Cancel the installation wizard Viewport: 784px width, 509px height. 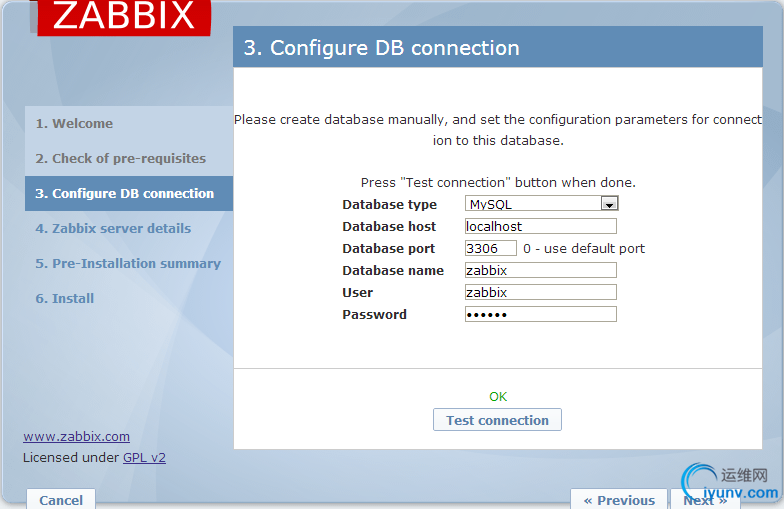[61, 500]
